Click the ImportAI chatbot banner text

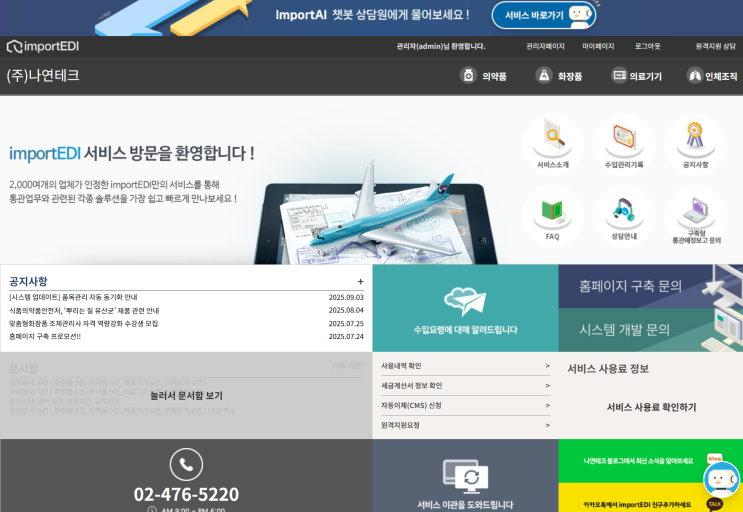[372, 15]
